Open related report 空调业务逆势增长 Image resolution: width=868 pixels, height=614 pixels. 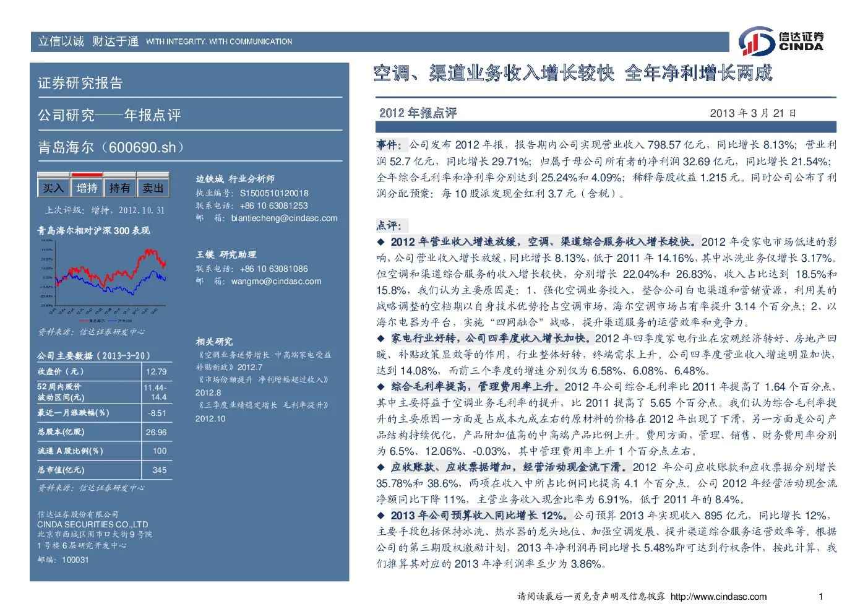pos(263,361)
